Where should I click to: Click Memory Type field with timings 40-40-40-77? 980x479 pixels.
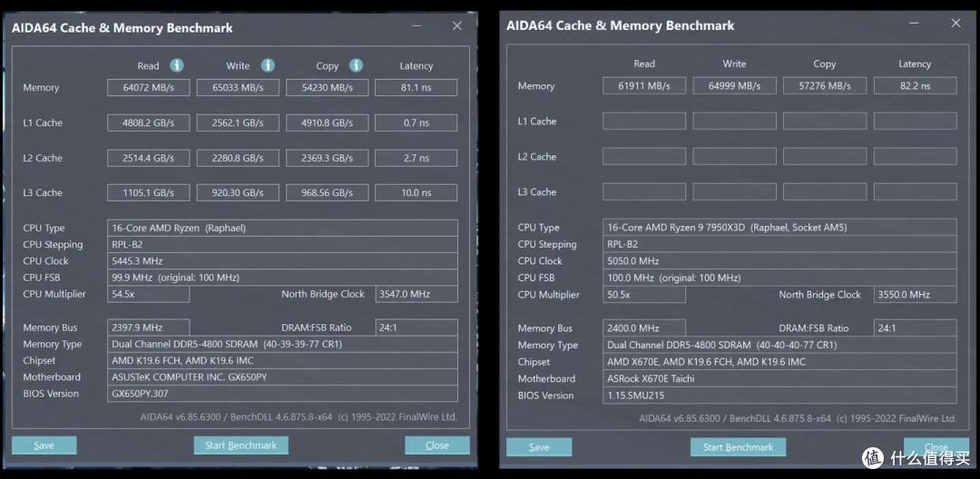pyautogui.click(x=779, y=345)
